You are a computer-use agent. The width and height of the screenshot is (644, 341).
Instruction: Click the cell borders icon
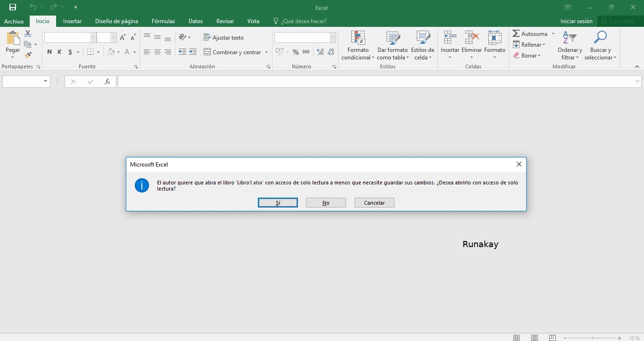(x=91, y=52)
